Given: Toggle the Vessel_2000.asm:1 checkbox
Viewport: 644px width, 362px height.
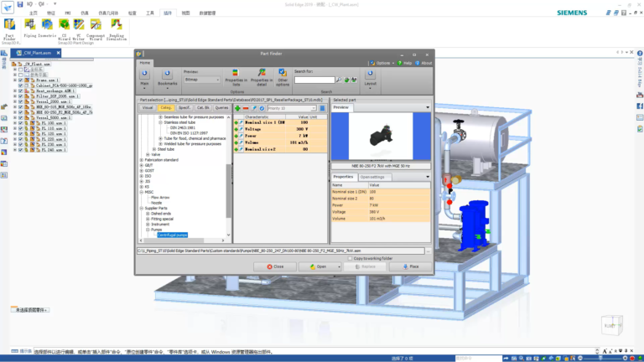Looking at the screenshot, I should [x=20, y=101].
